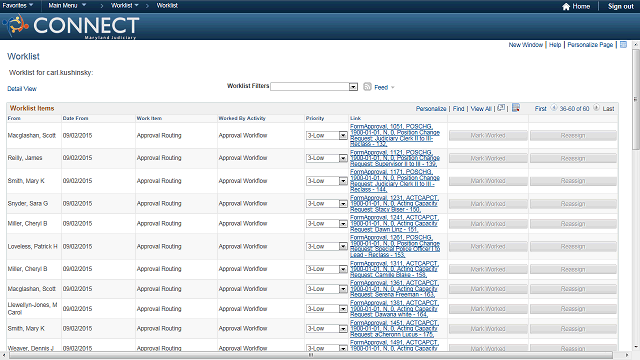Open FormApproval 1231 link for Snyder, Sara G
The width and height of the screenshot is (640, 360).
394,203
